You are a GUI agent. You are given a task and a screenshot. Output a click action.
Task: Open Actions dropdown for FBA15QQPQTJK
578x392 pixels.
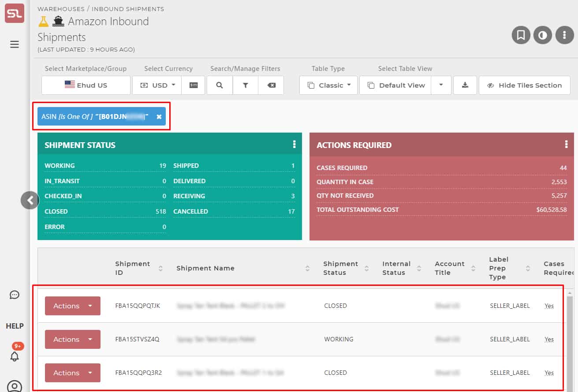[73, 306]
